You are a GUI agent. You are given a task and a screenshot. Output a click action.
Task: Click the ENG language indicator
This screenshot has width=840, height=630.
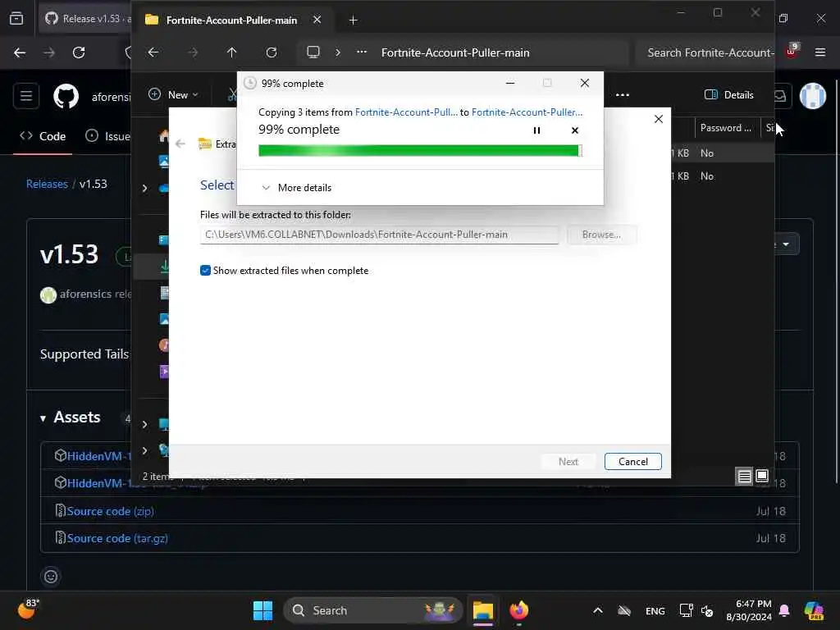[655, 610]
